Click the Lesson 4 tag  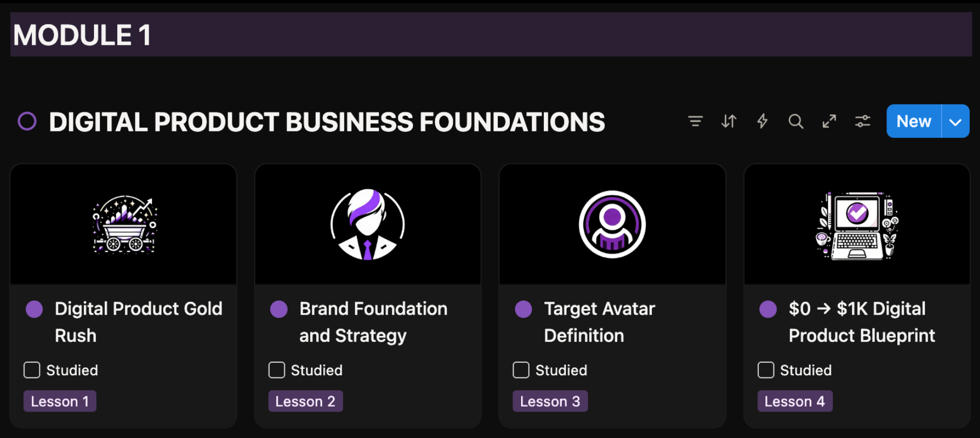click(x=795, y=401)
